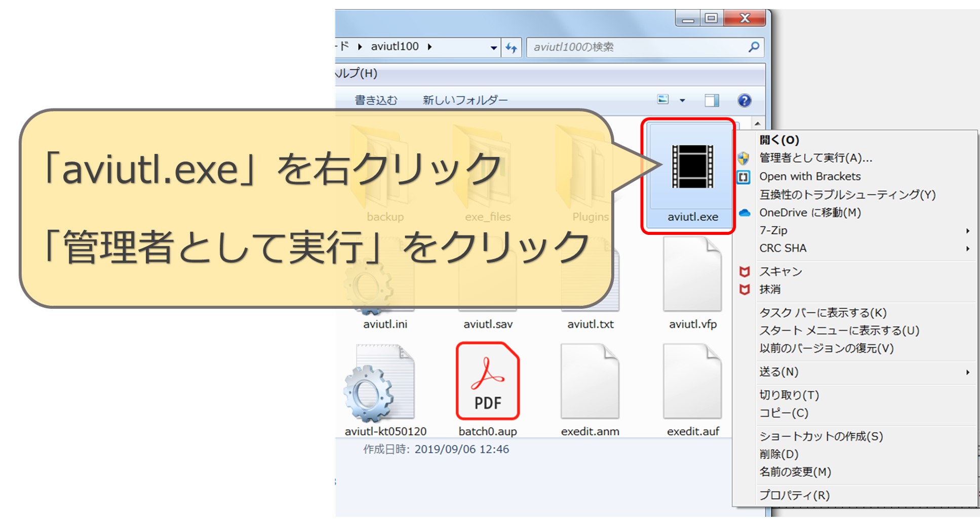Image resolution: width=980 pixels, height=532 pixels.
Task: Expand the CRC SHA submenu
Action: tap(967, 249)
